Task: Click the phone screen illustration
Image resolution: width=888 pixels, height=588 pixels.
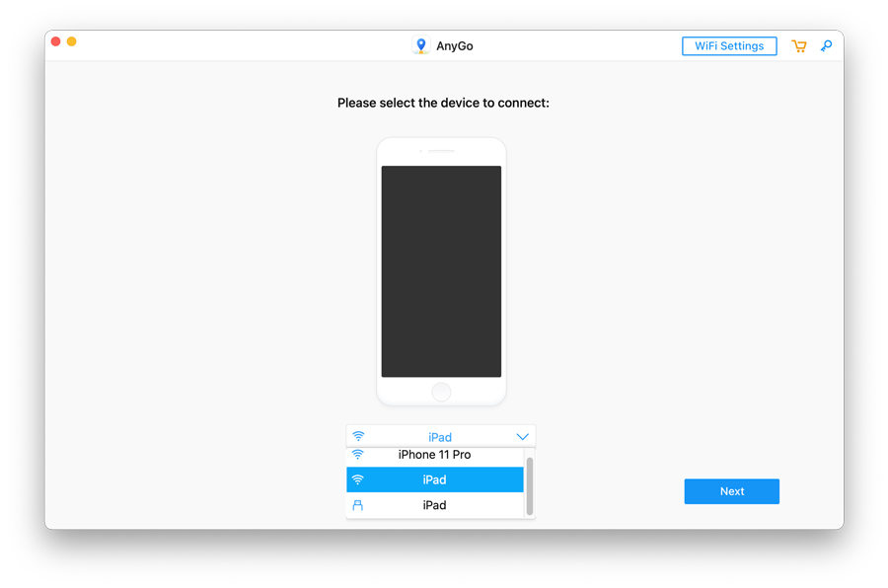Action: 441,271
